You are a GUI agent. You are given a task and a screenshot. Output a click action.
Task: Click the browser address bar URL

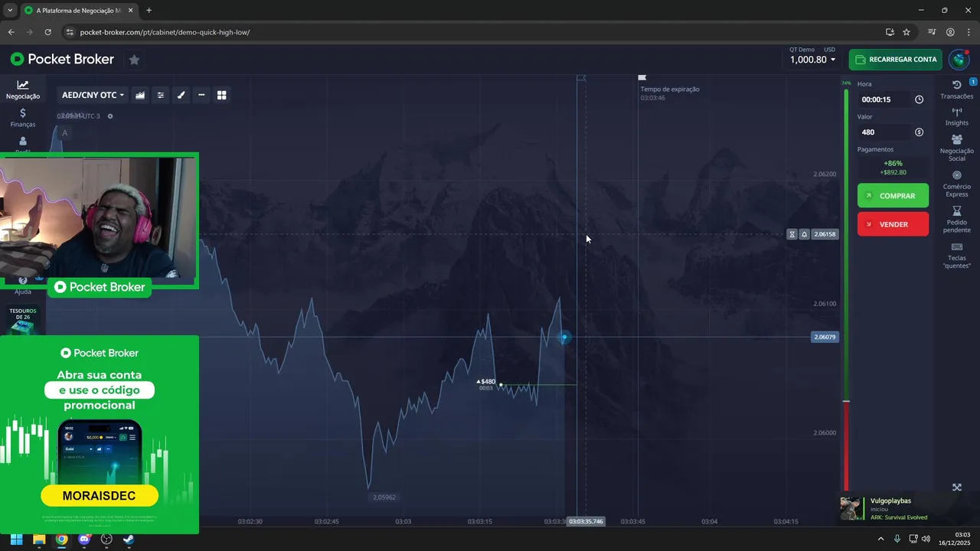165,32
